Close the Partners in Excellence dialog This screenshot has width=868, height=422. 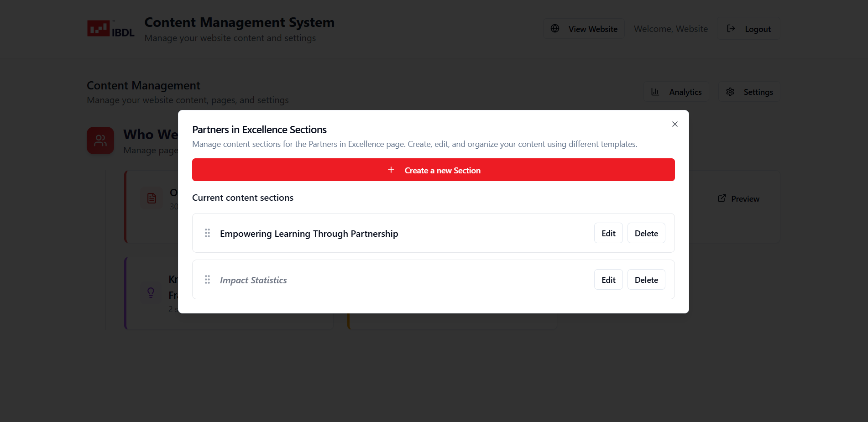click(675, 124)
